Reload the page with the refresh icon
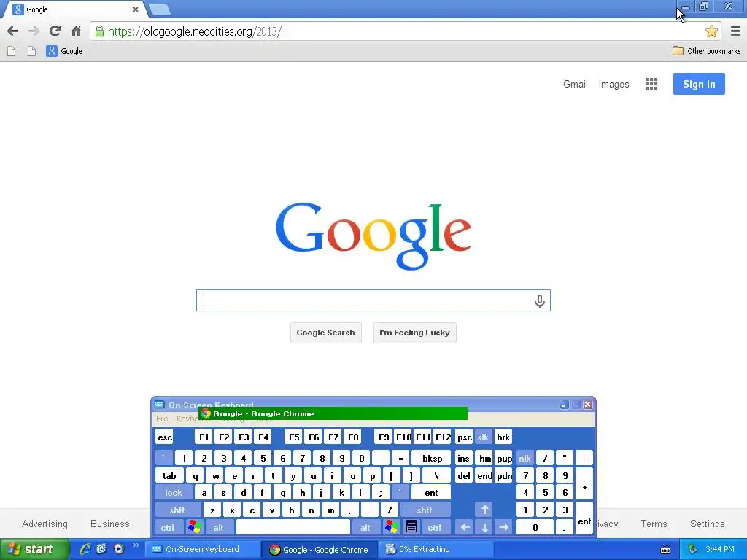 (55, 31)
